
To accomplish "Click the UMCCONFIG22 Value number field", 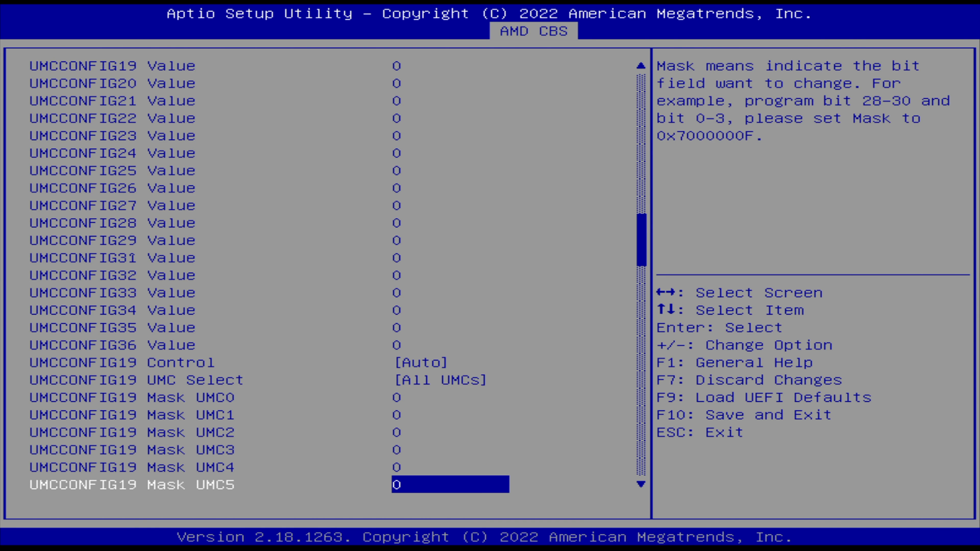I will (396, 118).
